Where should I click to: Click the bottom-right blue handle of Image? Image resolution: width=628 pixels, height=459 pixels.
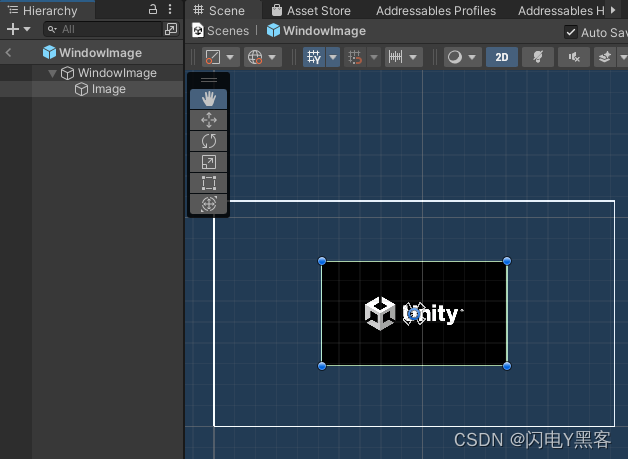pos(507,366)
